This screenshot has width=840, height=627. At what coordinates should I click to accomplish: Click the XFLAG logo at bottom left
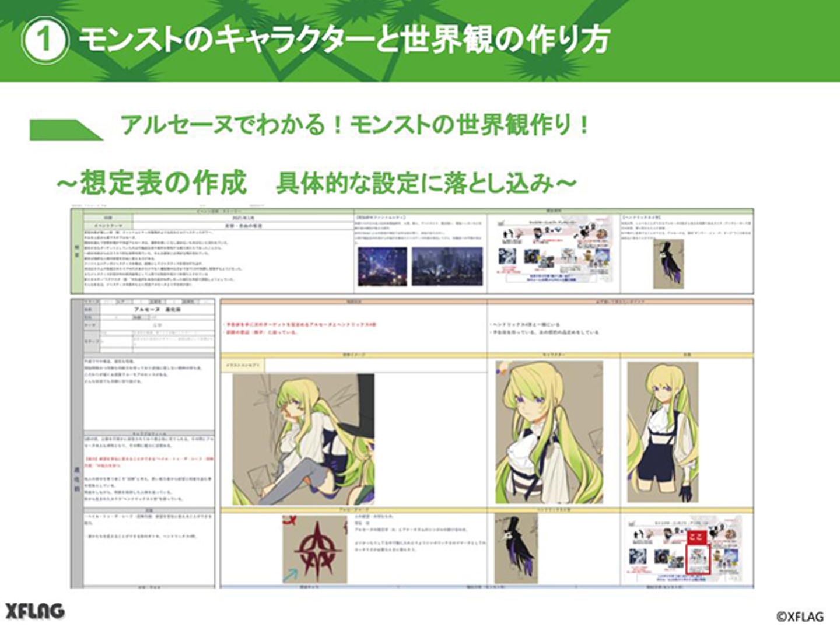click(x=35, y=610)
